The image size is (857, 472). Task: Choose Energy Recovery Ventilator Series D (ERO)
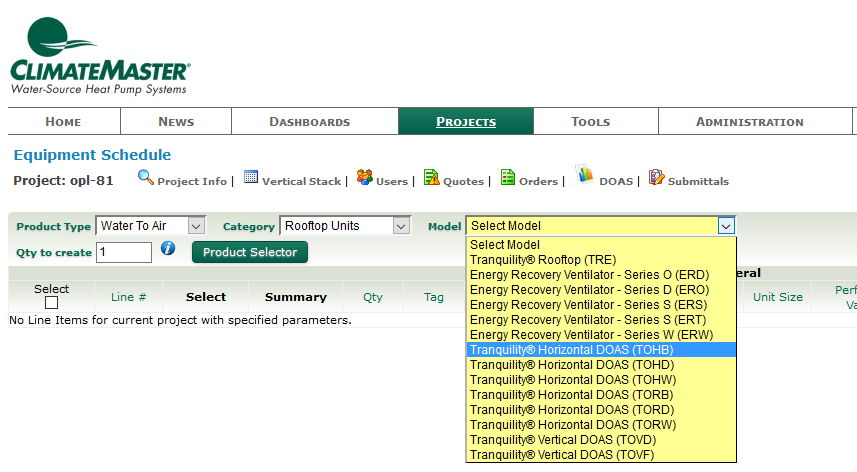coord(601,290)
